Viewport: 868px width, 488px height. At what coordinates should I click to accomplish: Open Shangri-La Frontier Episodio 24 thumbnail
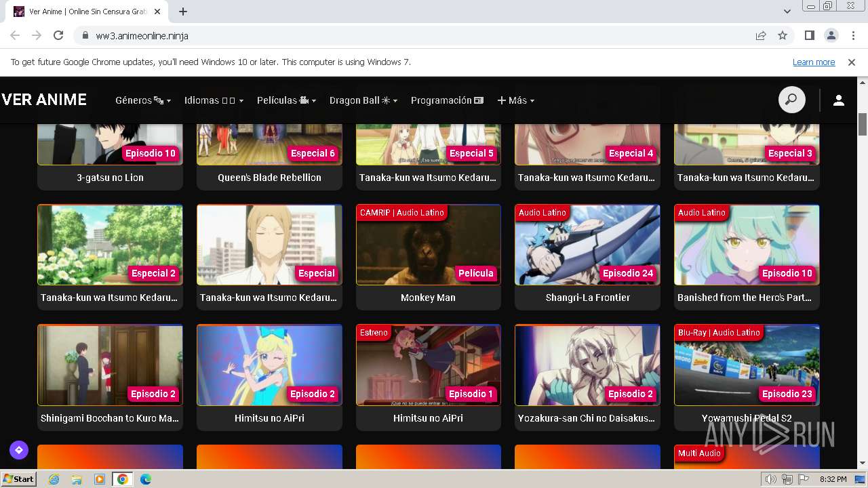[587, 245]
